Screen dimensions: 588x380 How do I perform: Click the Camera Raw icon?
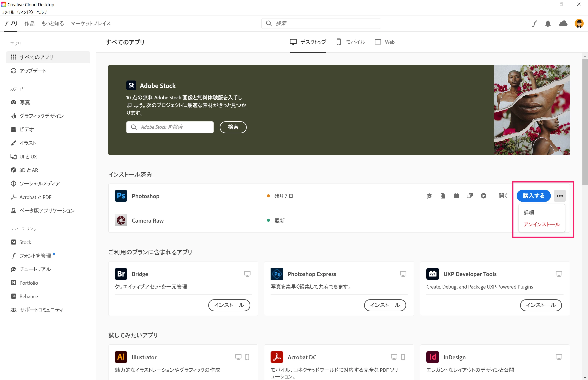coord(121,220)
